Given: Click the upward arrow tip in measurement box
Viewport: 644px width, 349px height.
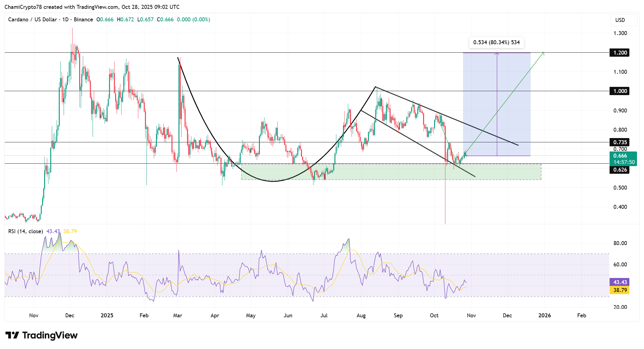Looking at the screenshot, I should 497,54.
